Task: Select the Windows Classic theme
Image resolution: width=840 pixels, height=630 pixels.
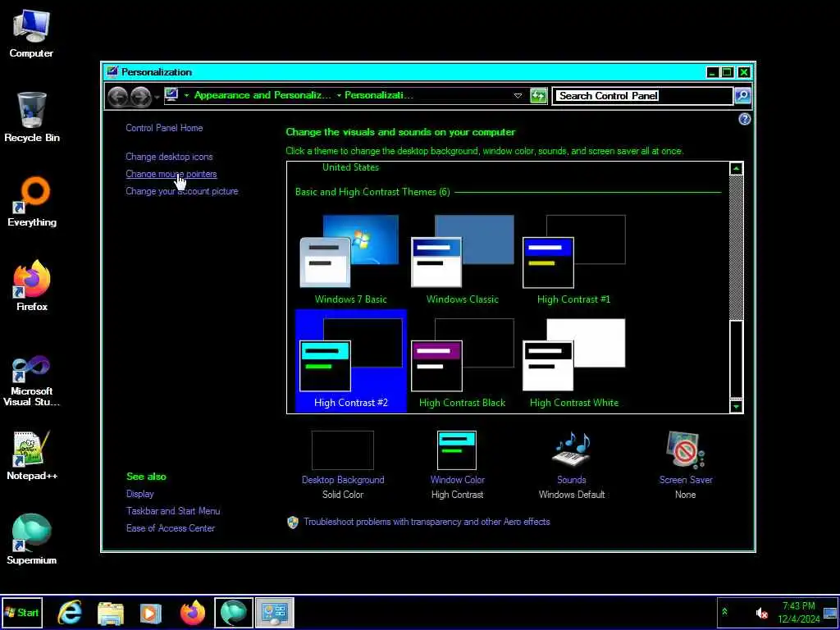Action: (463, 259)
